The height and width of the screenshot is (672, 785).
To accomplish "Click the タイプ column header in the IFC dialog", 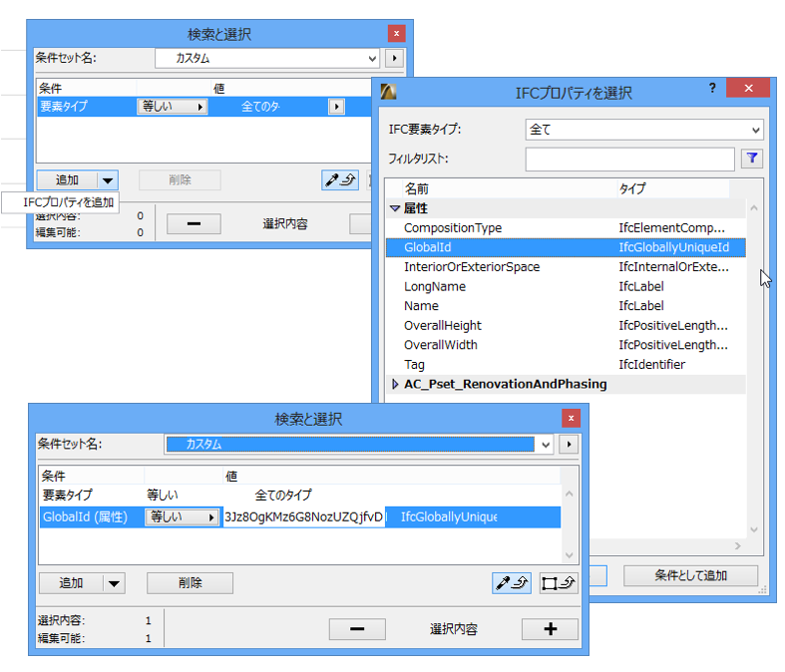I will coord(672,189).
